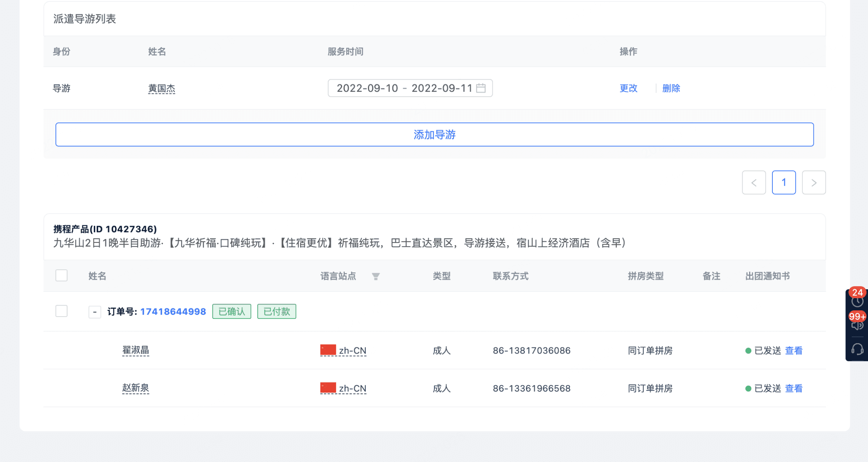Collapse order 17418644998 with minus button
Screen dimensions: 868x462
pyautogui.click(x=94, y=312)
